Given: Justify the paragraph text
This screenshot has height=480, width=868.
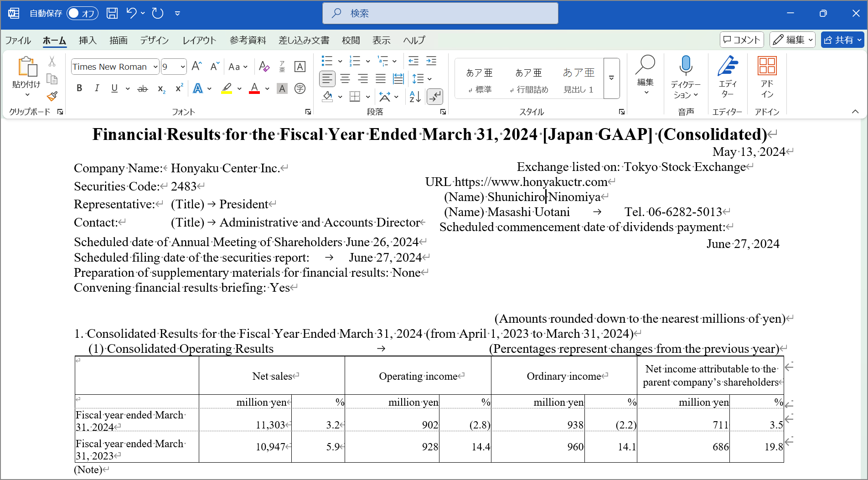Looking at the screenshot, I should [x=381, y=79].
